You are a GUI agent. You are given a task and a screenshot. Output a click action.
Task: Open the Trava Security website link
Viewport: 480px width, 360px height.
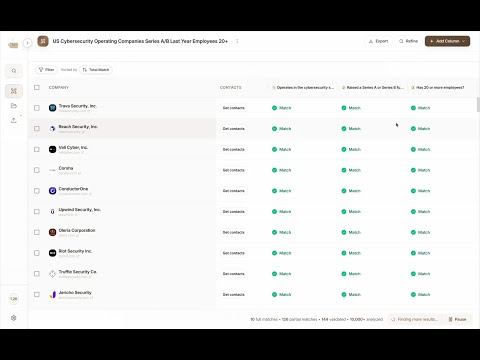point(74,111)
